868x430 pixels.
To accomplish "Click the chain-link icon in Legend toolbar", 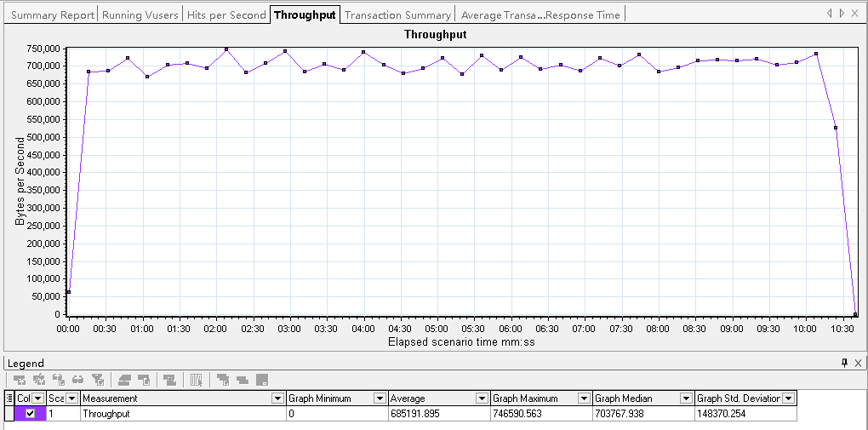I will click(x=77, y=380).
